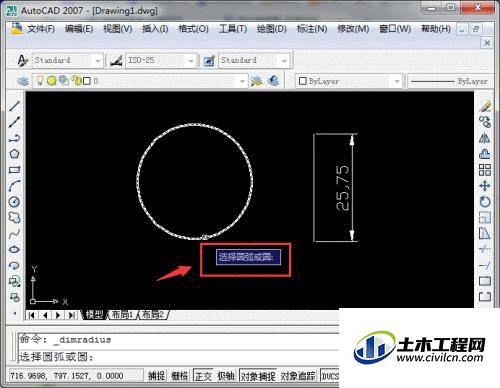Select the Construction Line tool

pyautogui.click(x=14, y=122)
